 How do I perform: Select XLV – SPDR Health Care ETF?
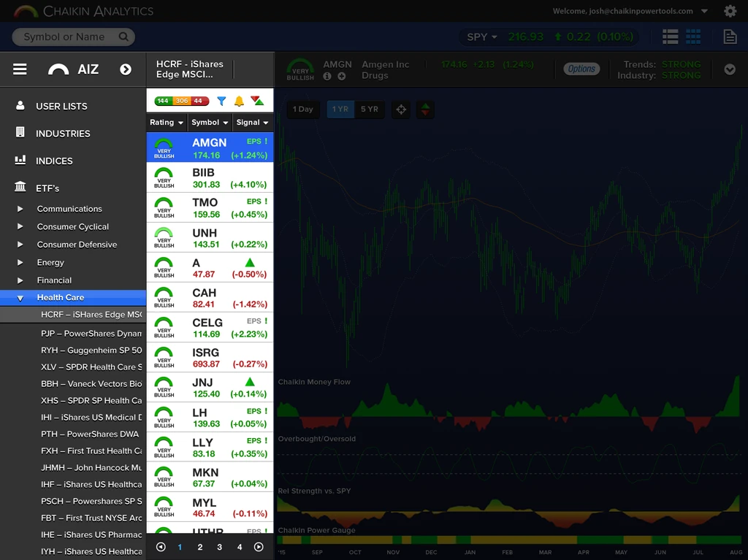[x=91, y=367]
